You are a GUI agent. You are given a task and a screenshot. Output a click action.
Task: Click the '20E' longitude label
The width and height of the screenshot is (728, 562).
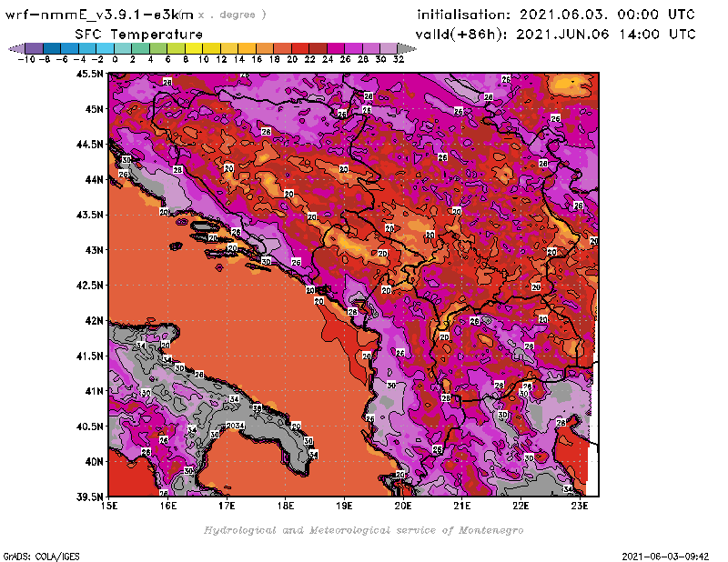coord(403,506)
